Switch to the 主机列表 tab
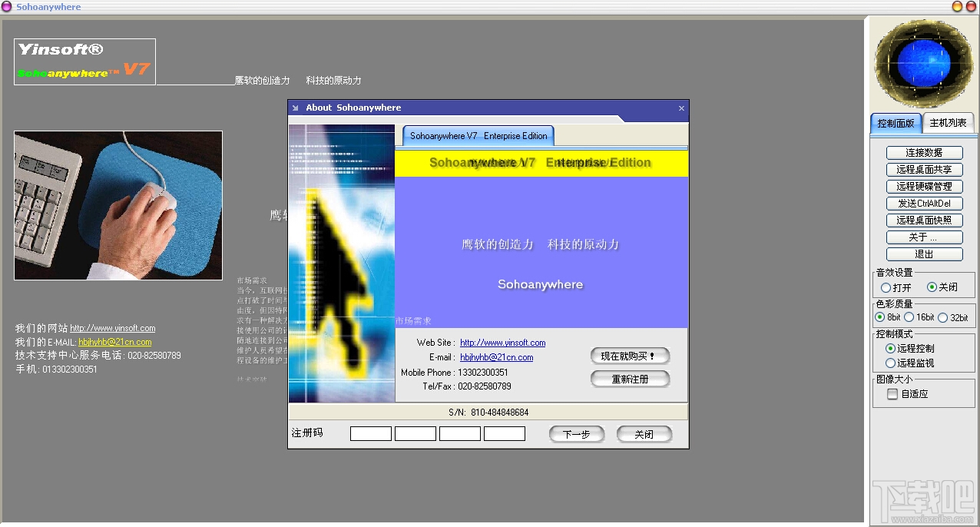980x527 pixels. pyautogui.click(x=948, y=123)
